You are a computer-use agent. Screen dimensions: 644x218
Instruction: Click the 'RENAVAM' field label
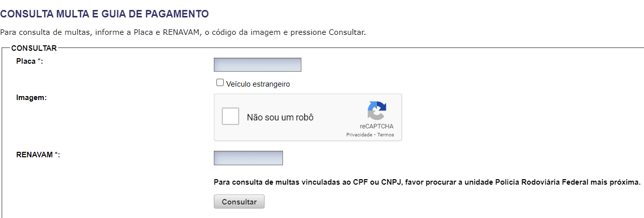[34, 155]
